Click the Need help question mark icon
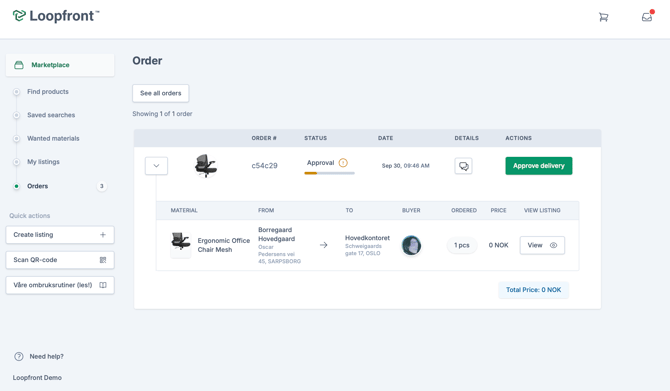 pyautogui.click(x=19, y=356)
